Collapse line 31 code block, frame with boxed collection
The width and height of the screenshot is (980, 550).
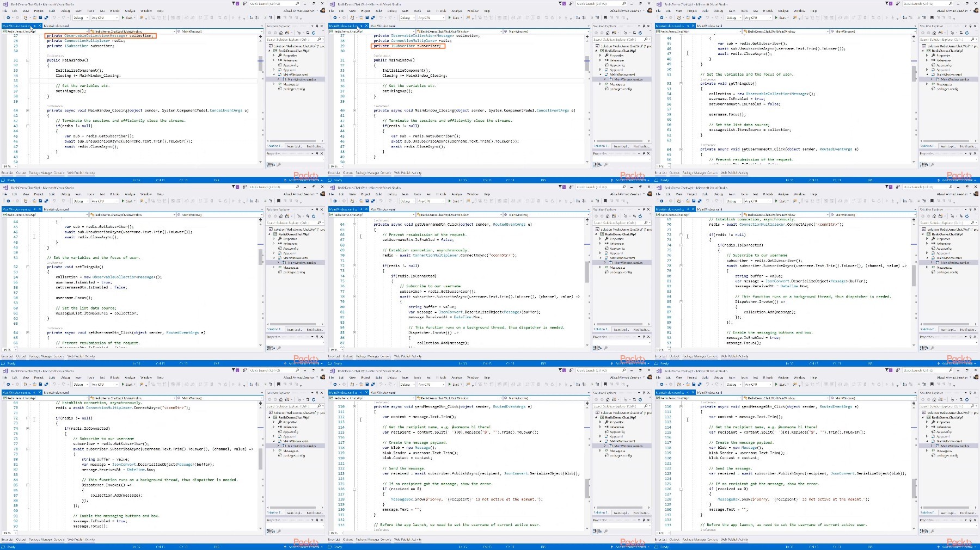[28, 60]
